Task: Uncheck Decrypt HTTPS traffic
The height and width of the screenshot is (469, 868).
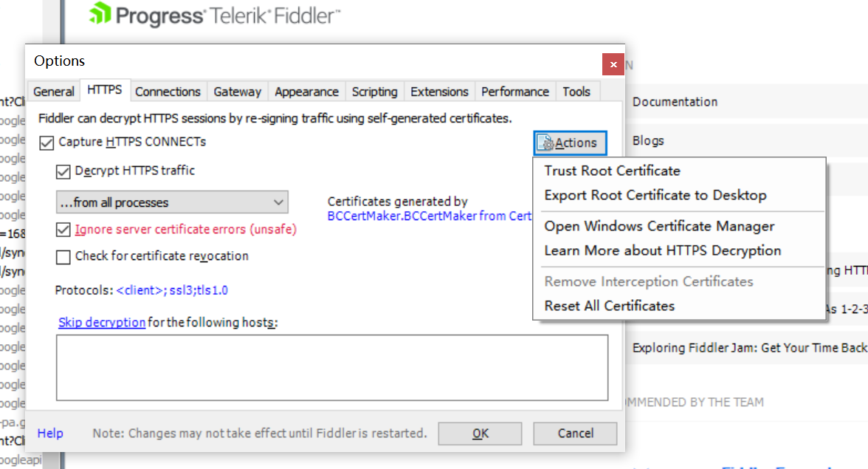Action: coord(63,171)
